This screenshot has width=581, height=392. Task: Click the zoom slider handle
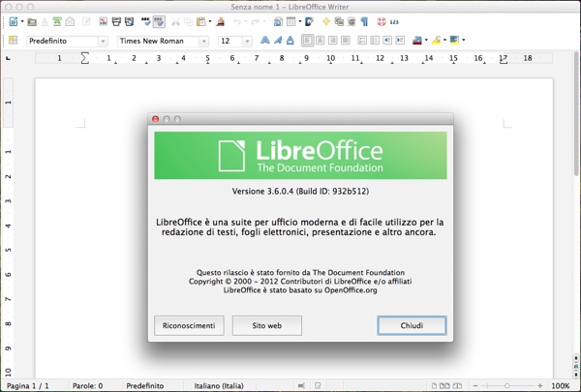point(506,386)
